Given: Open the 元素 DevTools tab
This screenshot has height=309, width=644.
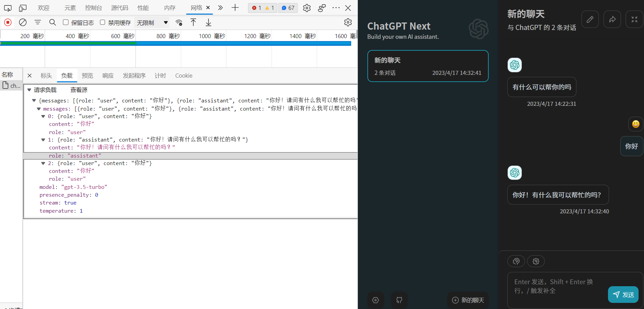Looking at the screenshot, I should point(70,8).
